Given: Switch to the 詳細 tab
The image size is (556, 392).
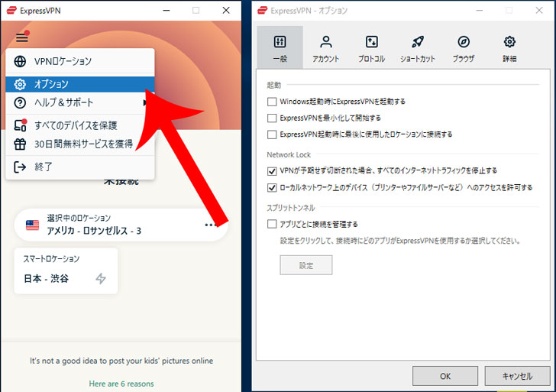Looking at the screenshot, I should tap(509, 47).
